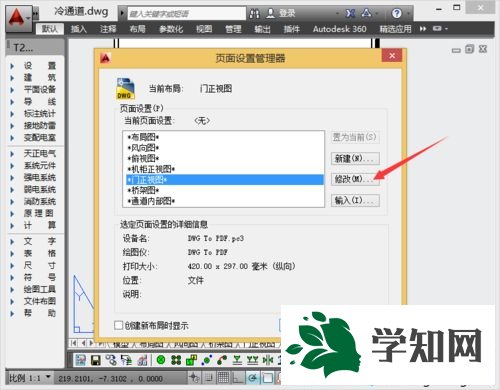Click the DWG file icon in dialog
This screenshot has height=390, width=500.
click(125, 88)
